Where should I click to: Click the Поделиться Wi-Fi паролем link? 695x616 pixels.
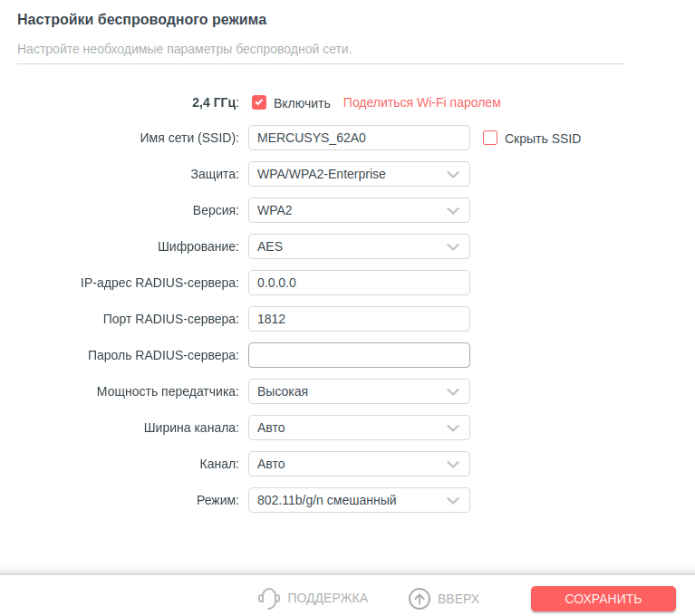tap(421, 102)
